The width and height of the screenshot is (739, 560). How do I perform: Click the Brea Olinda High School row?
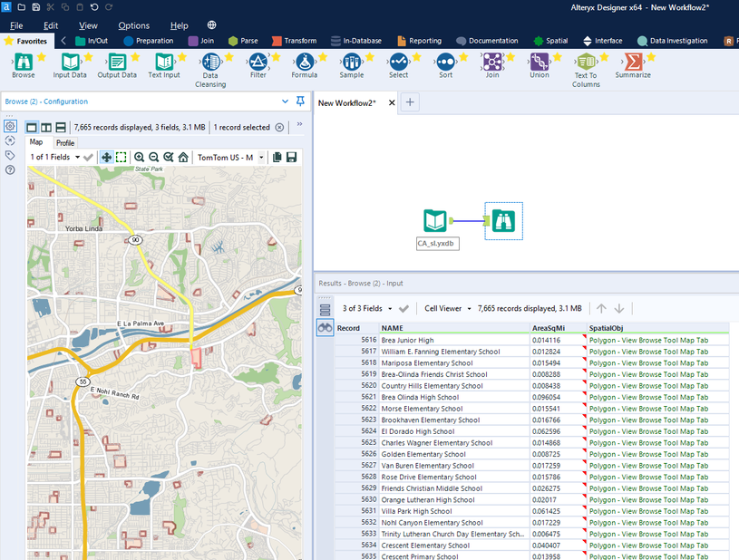[420, 397]
